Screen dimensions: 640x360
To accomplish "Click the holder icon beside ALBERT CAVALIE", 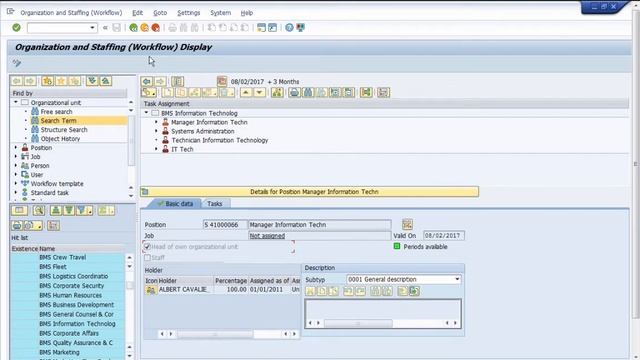I will tap(151, 289).
